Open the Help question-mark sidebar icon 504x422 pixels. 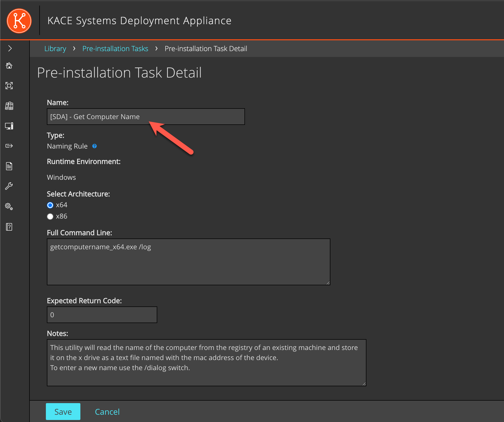coord(9,227)
